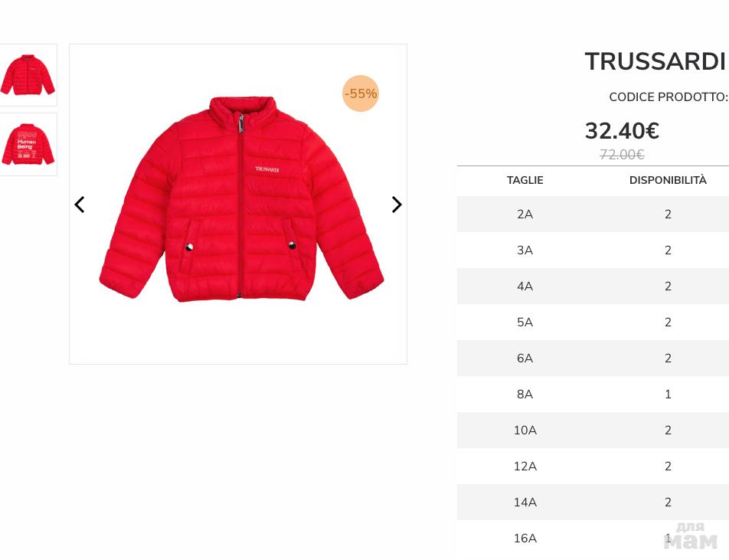Choose size 4A in table
The height and width of the screenshot is (560, 729).
(x=525, y=287)
